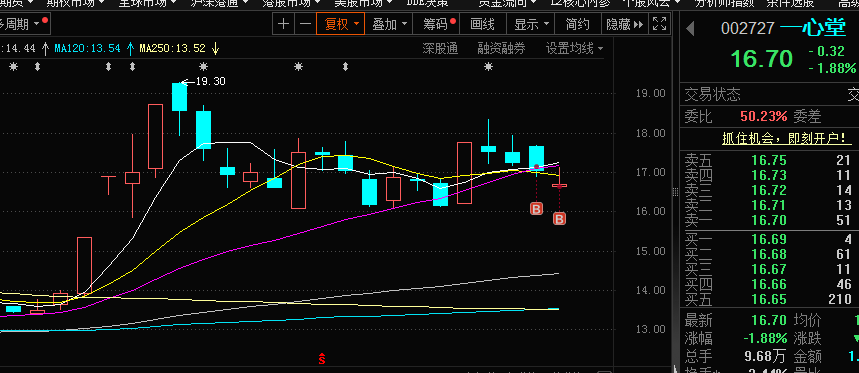Toggle fullscreen chart expand icon

pos(660,24)
